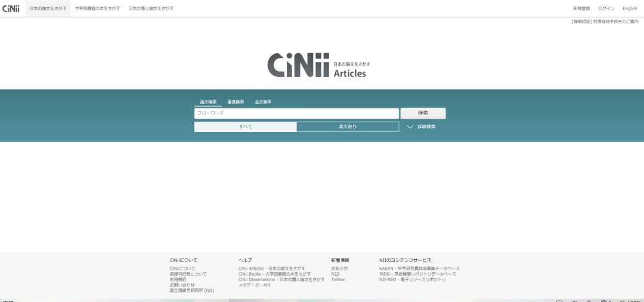The height and width of the screenshot is (302, 644).
Task: Open the IRDB repository database footer link
Action: coord(417,274)
